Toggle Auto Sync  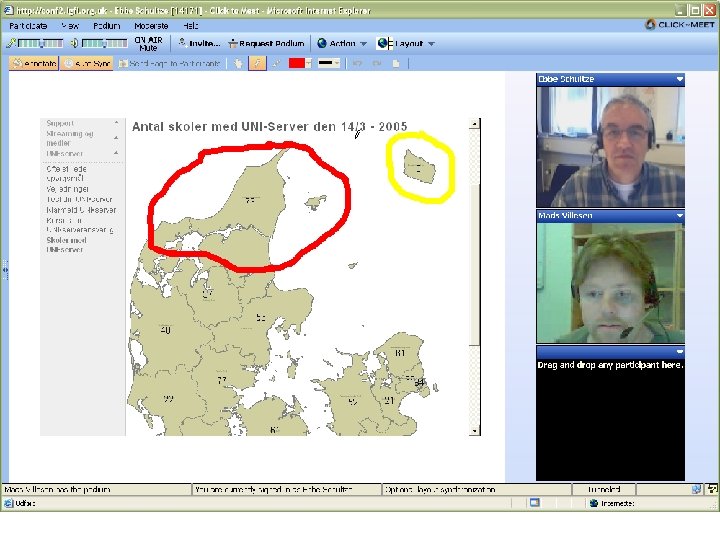pos(87,63)
